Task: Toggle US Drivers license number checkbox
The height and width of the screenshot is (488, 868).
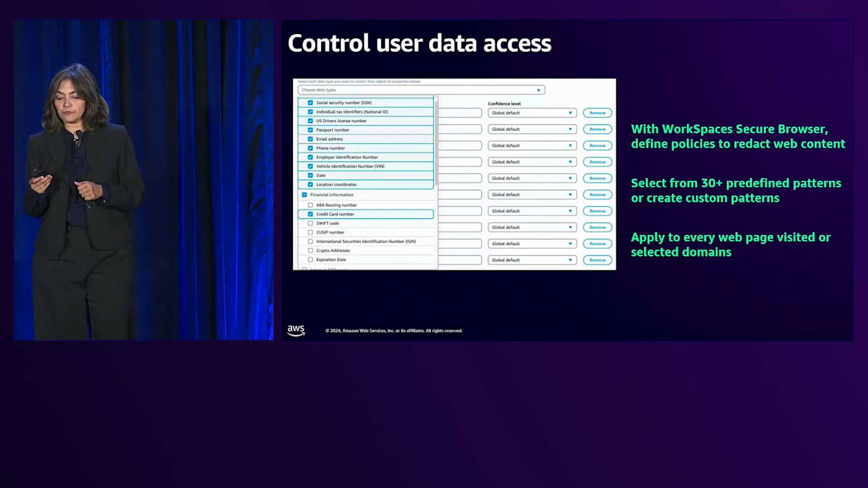Action: tap(310, 121)
